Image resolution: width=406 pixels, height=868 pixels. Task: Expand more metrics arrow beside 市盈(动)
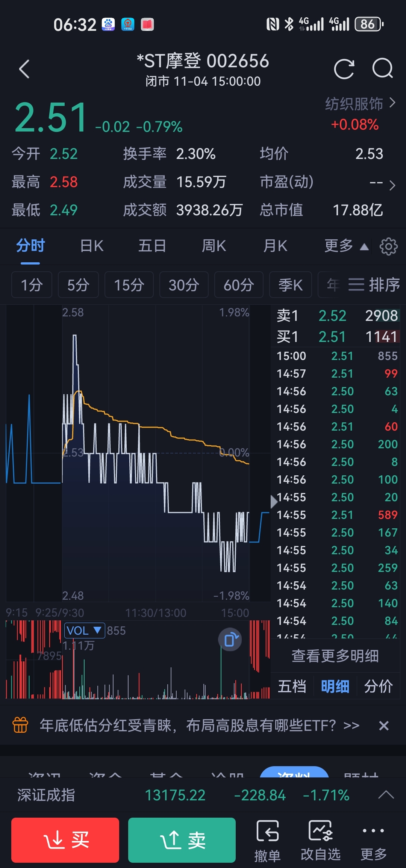point(392,185)
